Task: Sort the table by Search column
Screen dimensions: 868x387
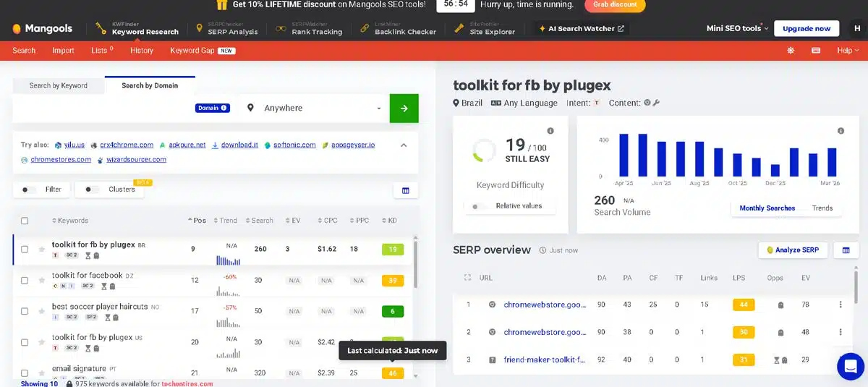Action: coord(259,221)
